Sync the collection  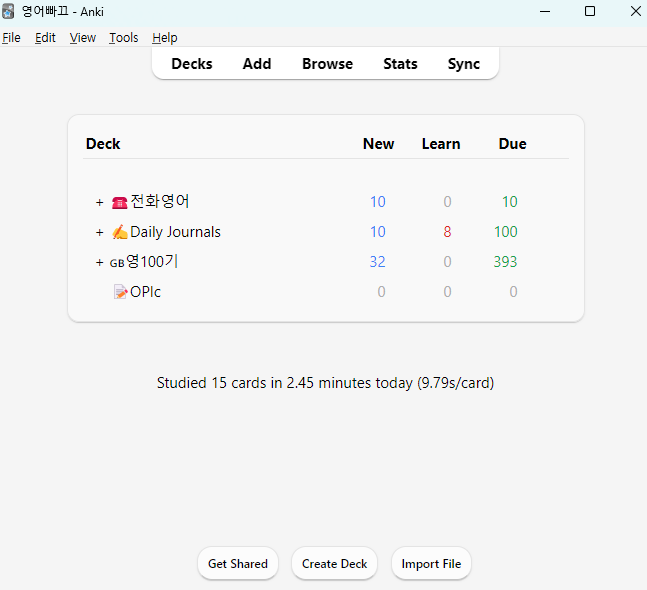(x=463, y=64)
